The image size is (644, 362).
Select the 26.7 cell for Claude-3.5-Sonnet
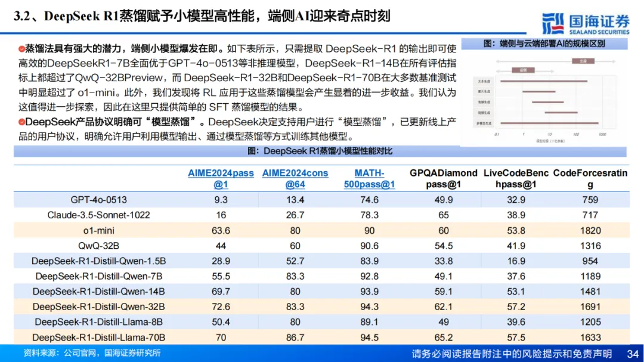[295, 215]
